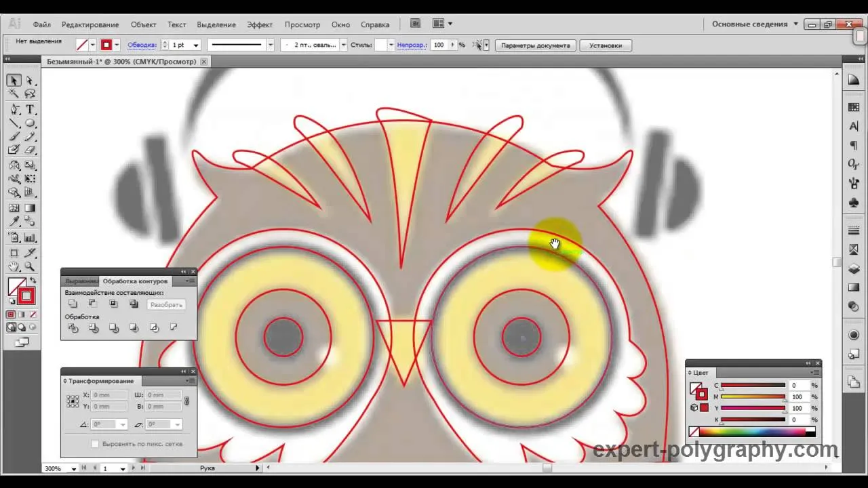Screen dimensions: 868x488
Task: Select the Direct Selection tool
Action: click(x=30, y=80)
